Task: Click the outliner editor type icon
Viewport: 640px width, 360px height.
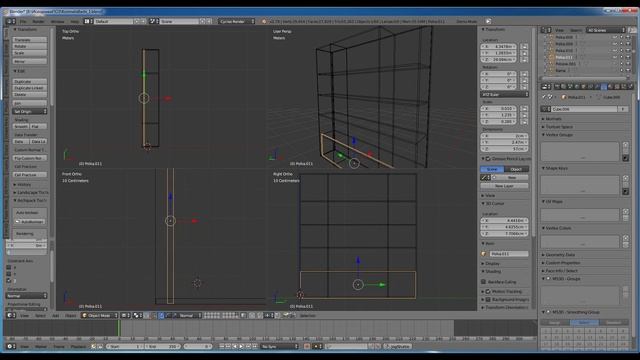Action: pyautogui.click(x=545, y=30)
